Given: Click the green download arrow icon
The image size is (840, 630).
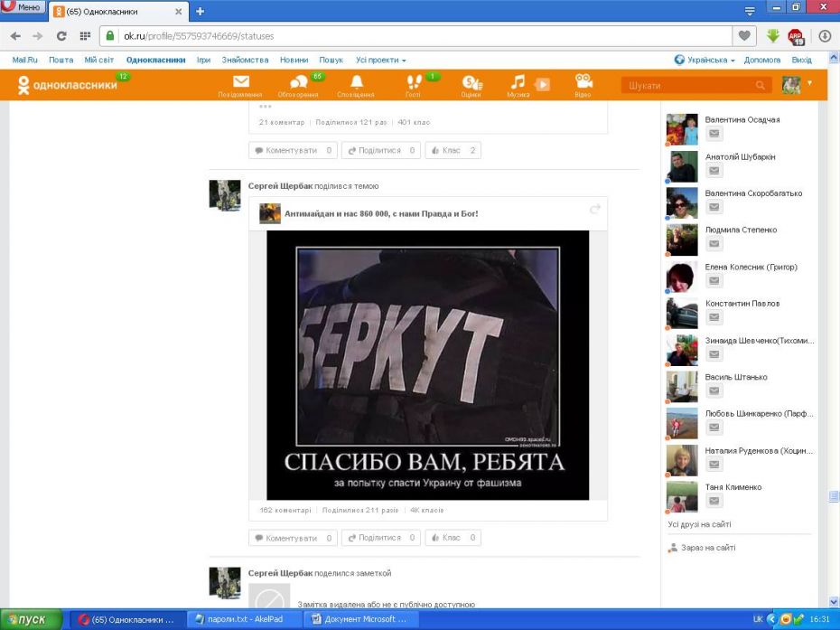Looking at the screenshot, I should (772, 36).
